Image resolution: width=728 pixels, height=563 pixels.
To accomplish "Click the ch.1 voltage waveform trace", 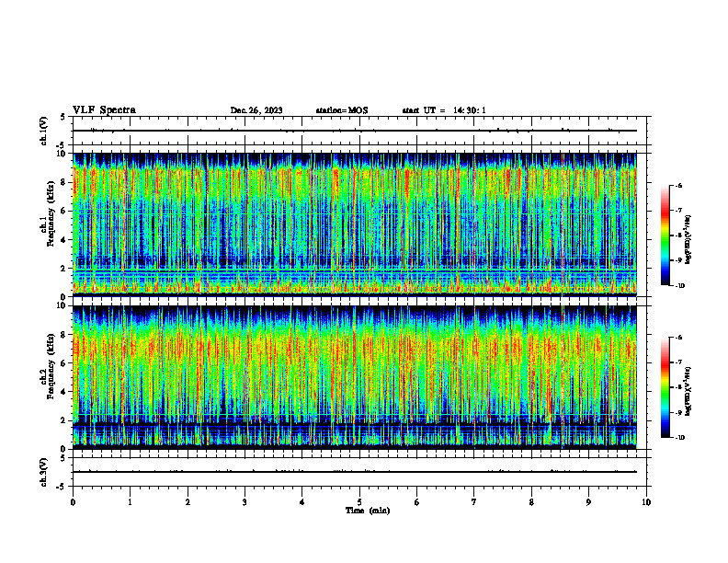I will pos(354,131).
